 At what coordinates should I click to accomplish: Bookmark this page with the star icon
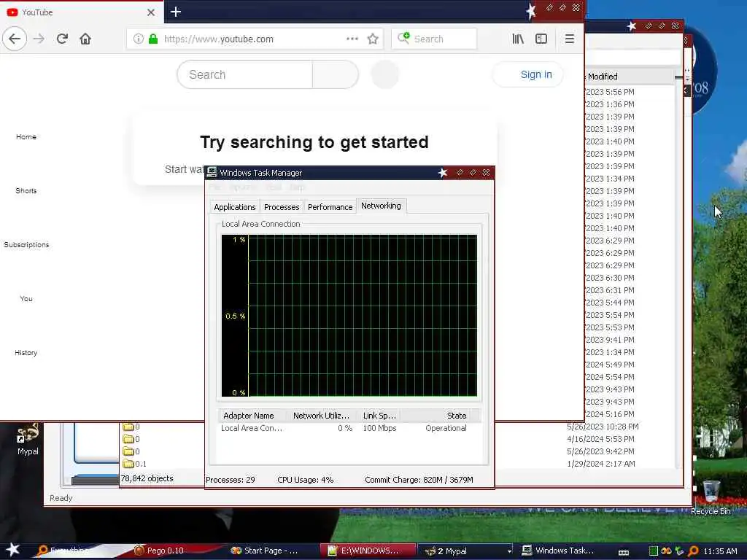click(373, 39)
